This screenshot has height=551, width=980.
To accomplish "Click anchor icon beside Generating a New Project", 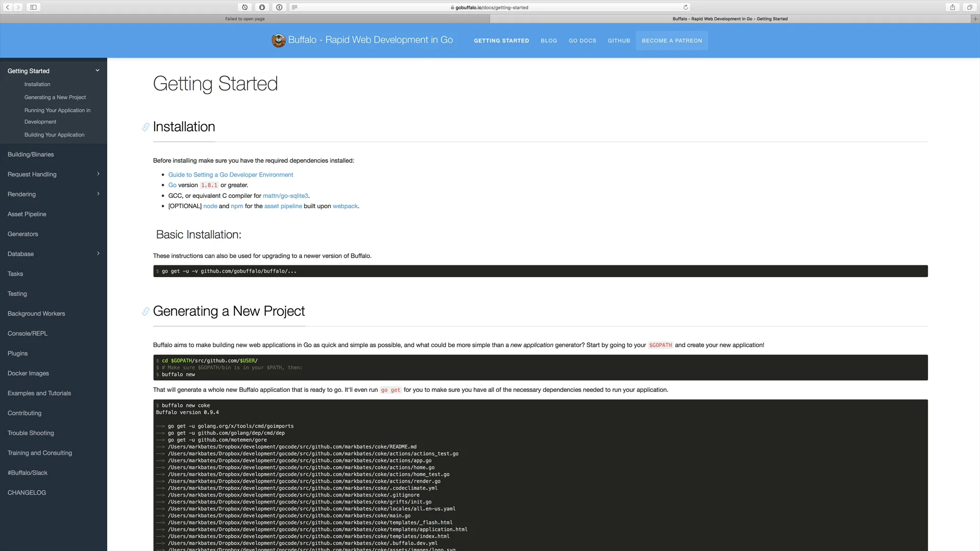I will tap(145, 312).
